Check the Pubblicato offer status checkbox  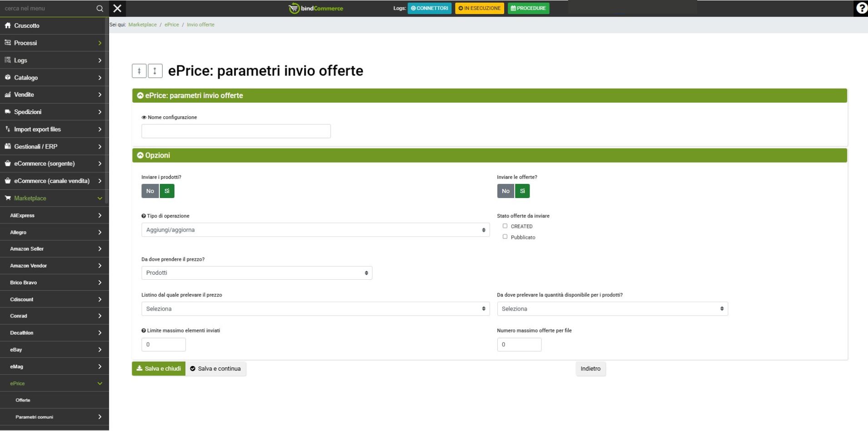click(505, 237)
